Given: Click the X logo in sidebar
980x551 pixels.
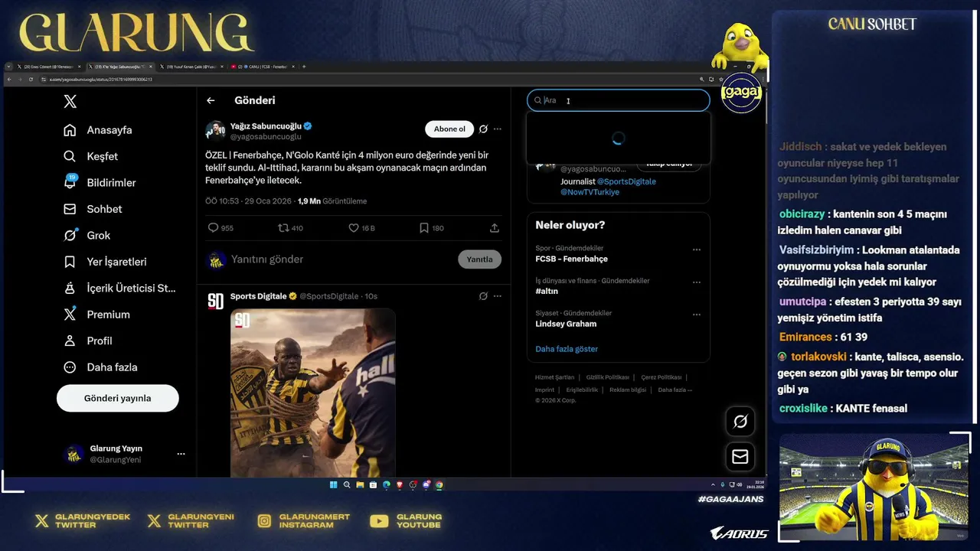Looking at the screenshot, I should click(70, 100).
